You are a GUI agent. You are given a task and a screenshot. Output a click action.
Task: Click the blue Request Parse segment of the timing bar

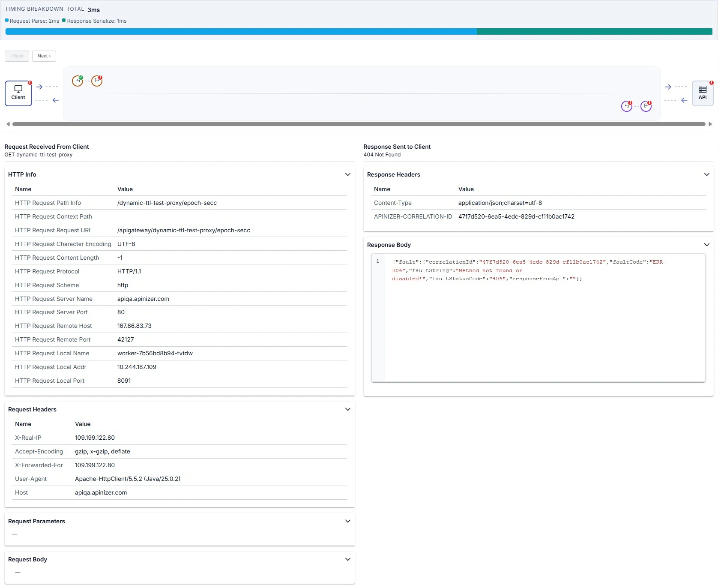click(x=240, y=31)
